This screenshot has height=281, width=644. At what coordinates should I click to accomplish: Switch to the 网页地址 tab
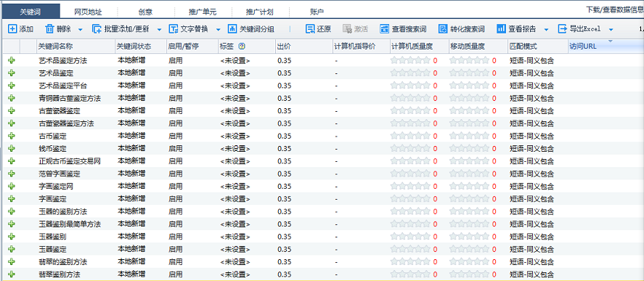[88, 12]
